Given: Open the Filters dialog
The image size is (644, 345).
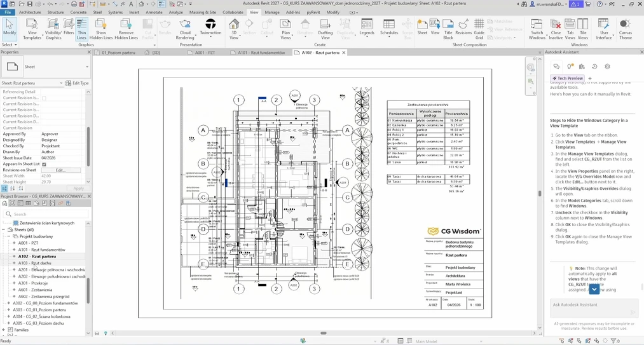Looking at the screenshot, I should 69,27.
